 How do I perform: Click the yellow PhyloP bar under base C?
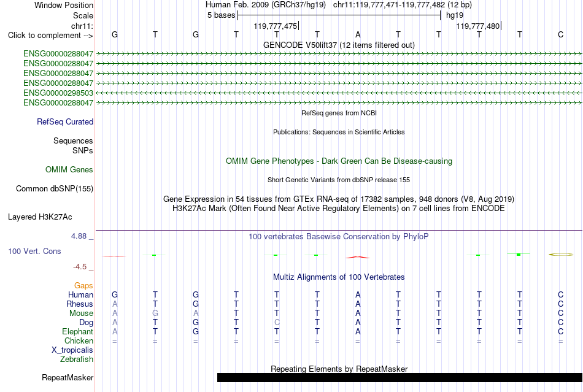[x=561, y=255]
